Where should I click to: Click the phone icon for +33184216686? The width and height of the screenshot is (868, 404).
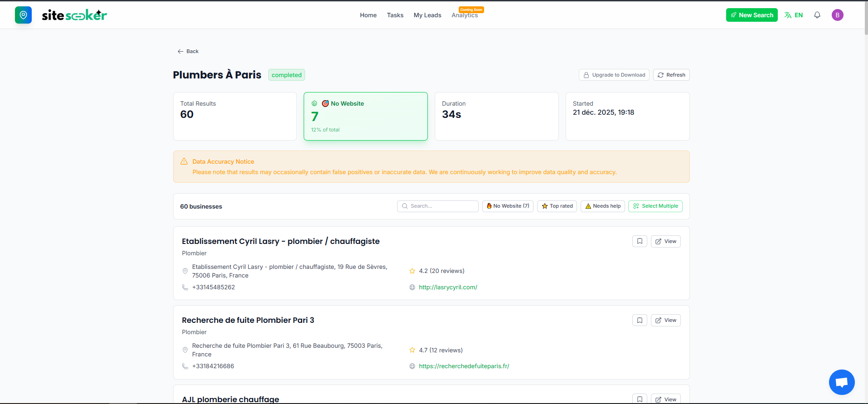(185, 366)
